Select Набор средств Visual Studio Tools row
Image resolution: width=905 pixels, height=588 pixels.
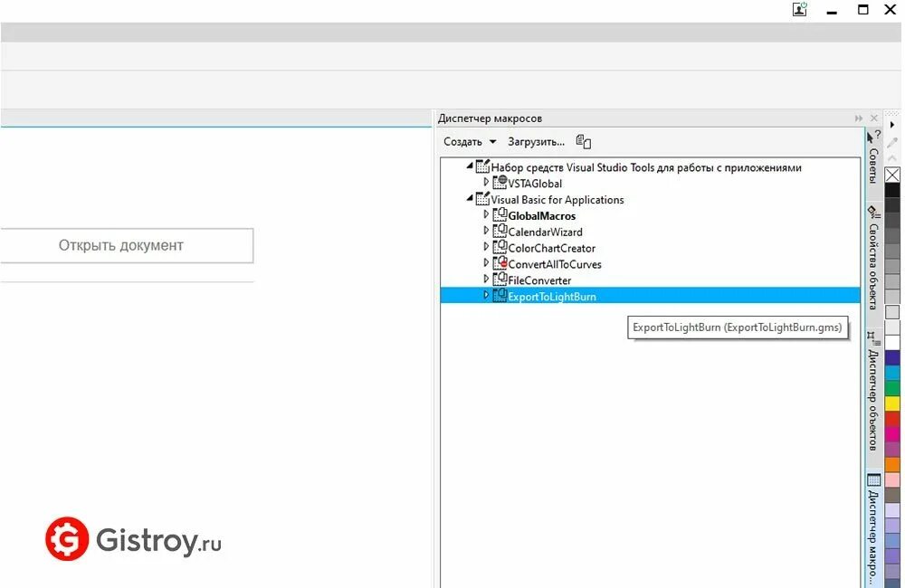(646, 167)
